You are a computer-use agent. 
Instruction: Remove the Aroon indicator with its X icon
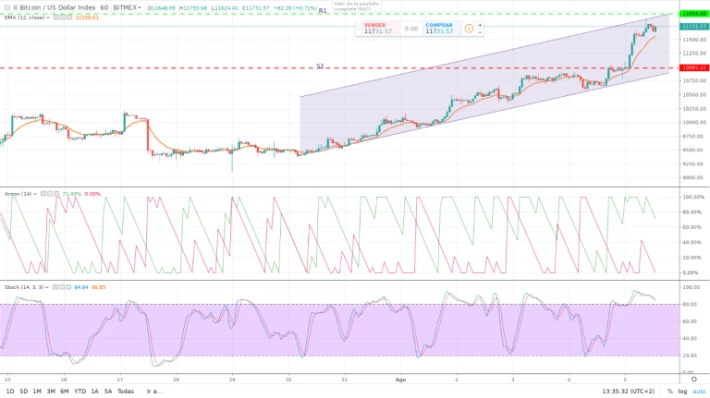tap(57, 194)
